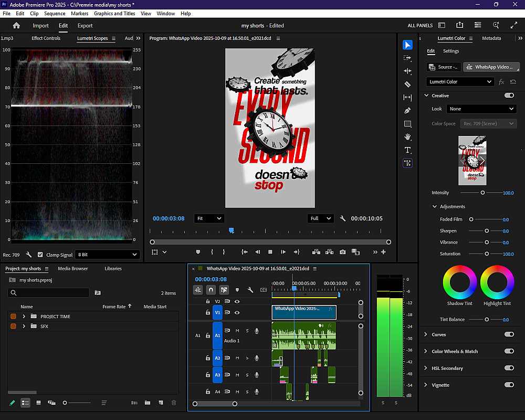Uncheck the Clamp Signal checkbox
The height and width of the screenshot is (420, 525).
(41, 255)
